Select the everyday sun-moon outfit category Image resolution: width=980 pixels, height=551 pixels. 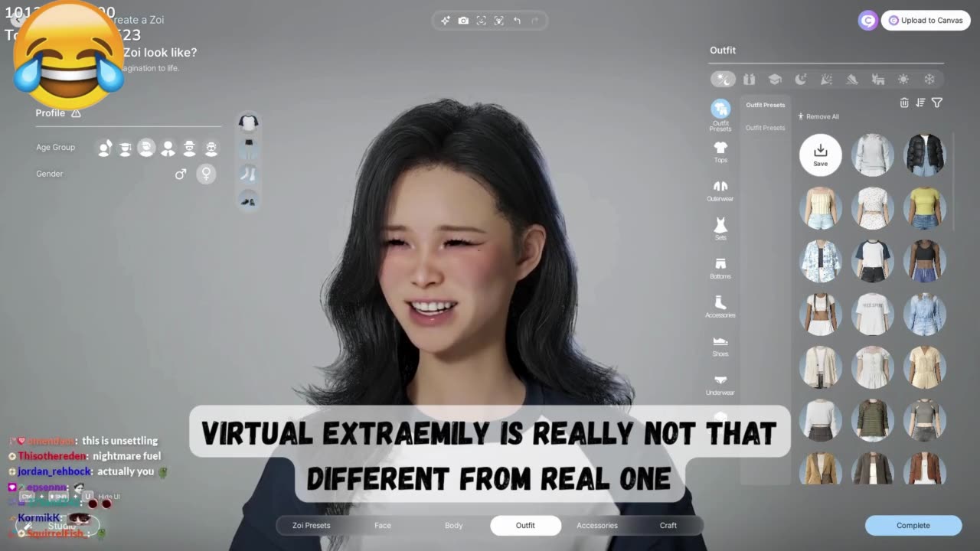click(x=723, y=79)
